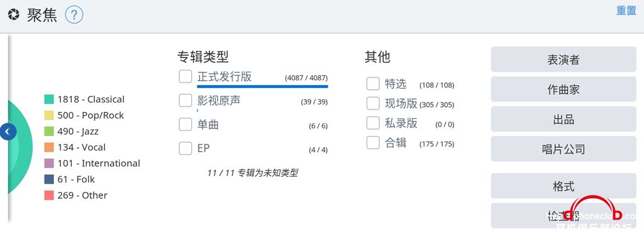644x236 pixels.
Task: Select the 唱片公司 button
Action: coord(563,149)
